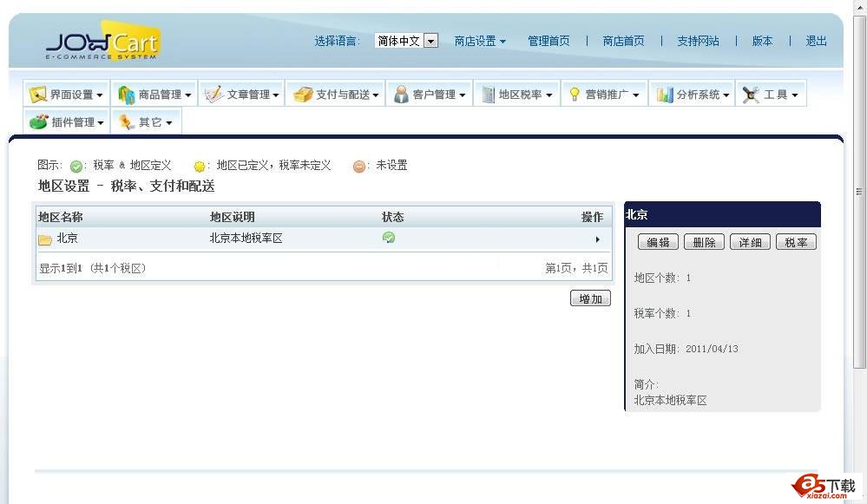
Task: Click the orange 未设置 legend icon
Action: pyautogui.click(x=358, y=166)
